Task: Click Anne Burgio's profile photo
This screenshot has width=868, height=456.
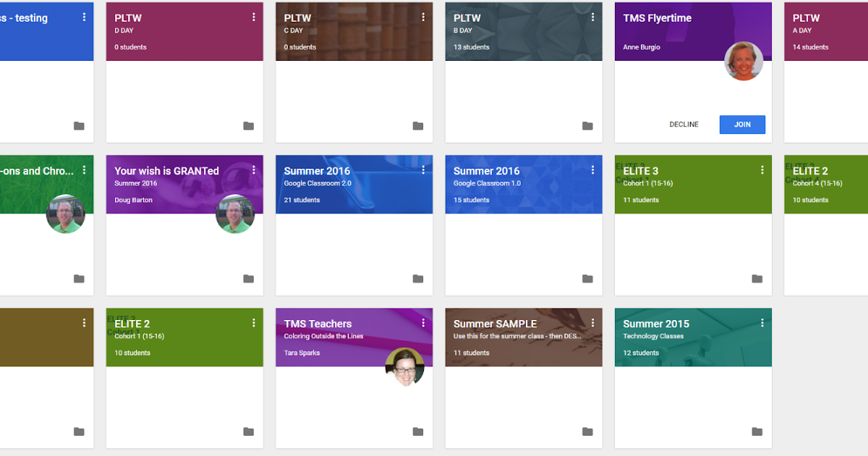Action: (x=744, y=62)
